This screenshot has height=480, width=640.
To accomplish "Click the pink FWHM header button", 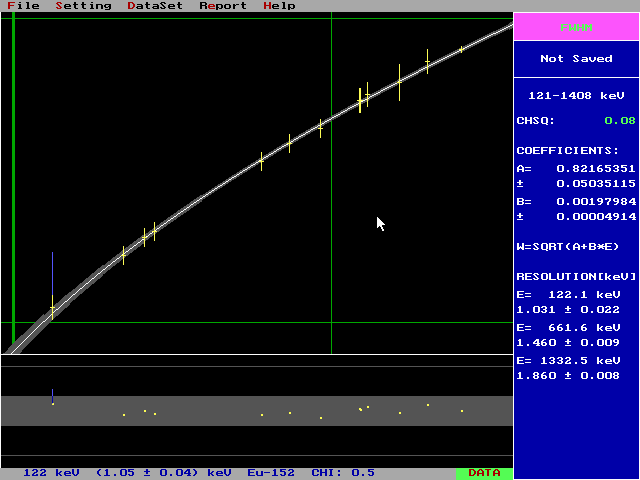I will [576, 27].
